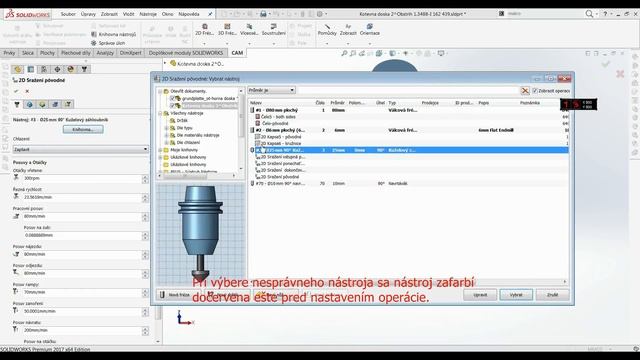Select the configuration manager tab icon

click(x=44, y=69)
